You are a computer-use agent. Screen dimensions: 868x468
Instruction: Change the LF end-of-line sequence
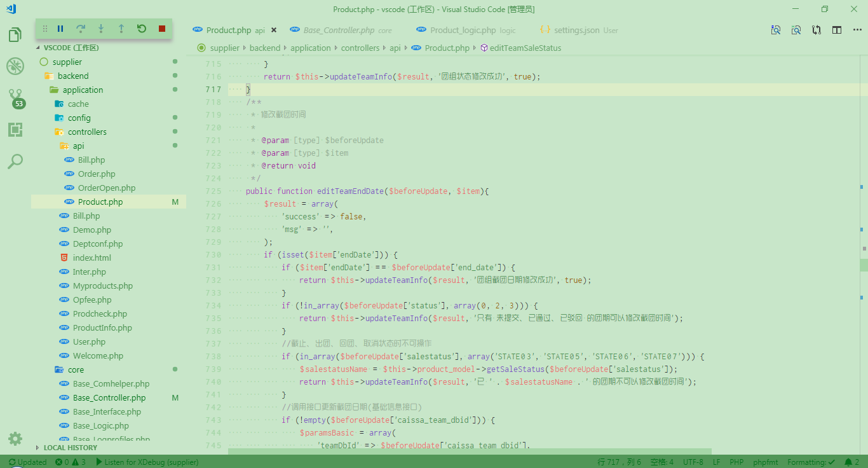click(x=717, y=462)
